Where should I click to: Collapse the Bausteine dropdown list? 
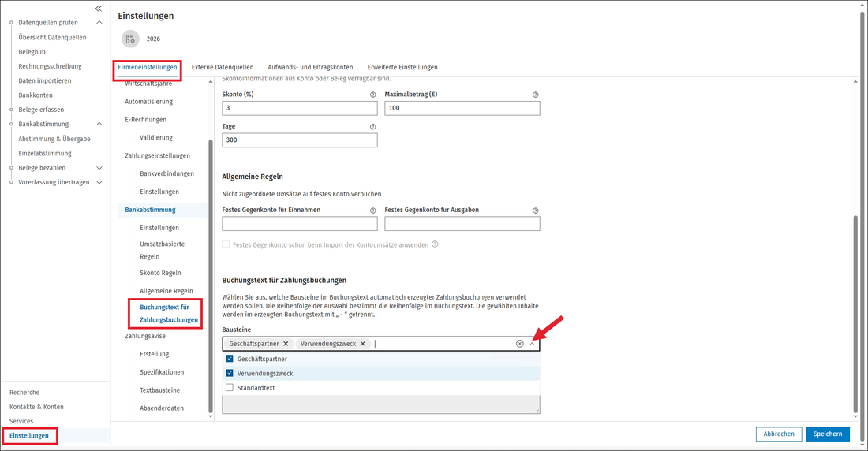click(x=532, y=344)
